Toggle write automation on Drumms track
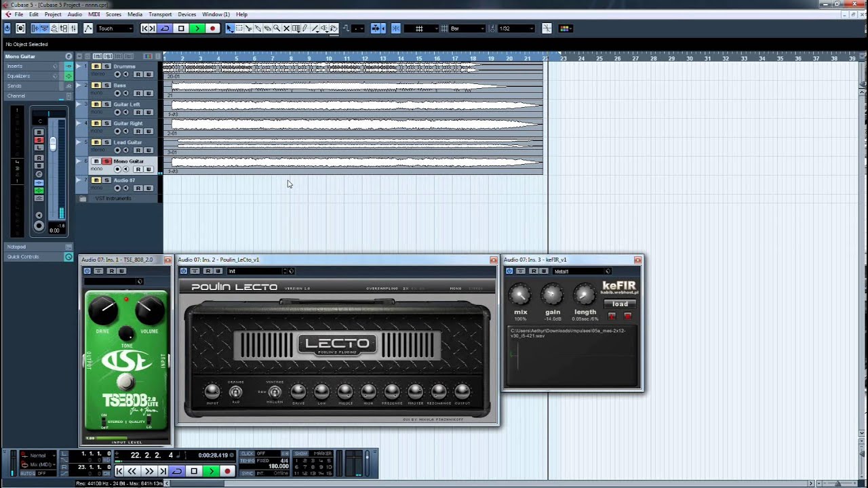 pyautogui.click(x=148, y=74)
